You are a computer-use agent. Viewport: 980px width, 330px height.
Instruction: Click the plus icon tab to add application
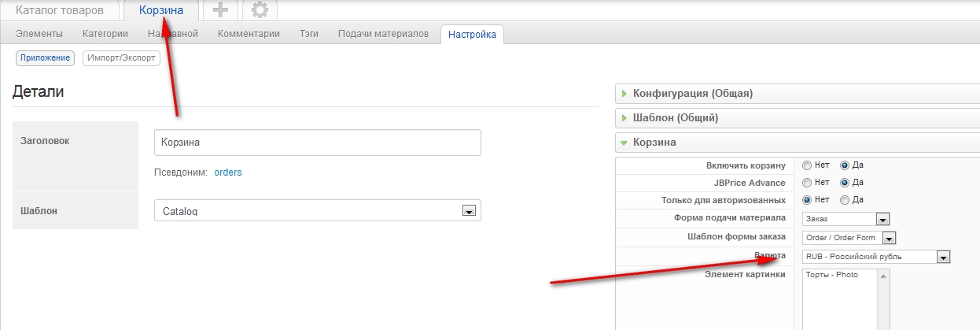pyautogui.click(x=220, y=11)
